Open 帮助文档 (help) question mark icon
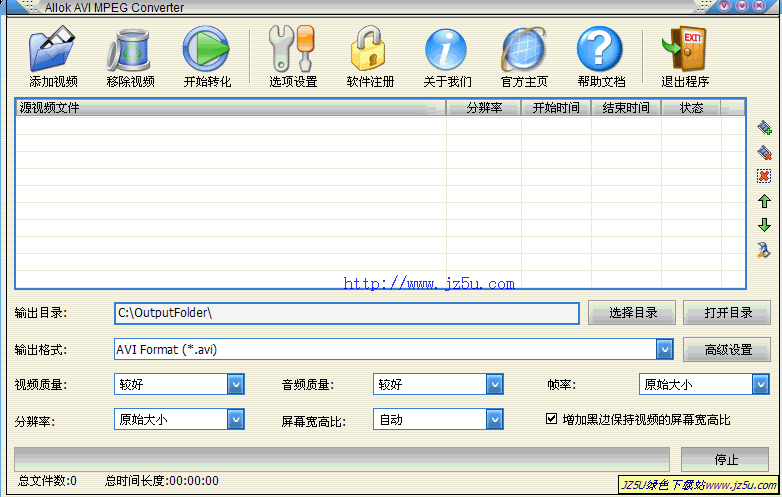The height and width of the screenshot is (497, 782). pos(599,49)
